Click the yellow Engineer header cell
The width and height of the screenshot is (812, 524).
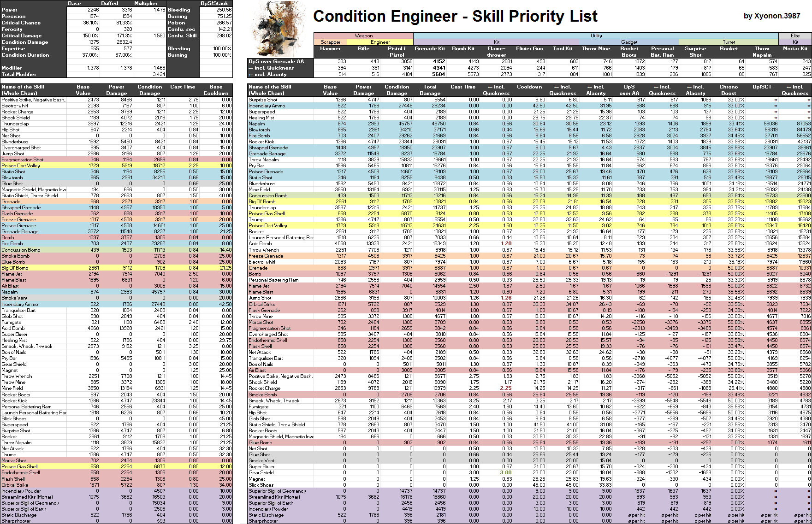(x=380, y=42)
